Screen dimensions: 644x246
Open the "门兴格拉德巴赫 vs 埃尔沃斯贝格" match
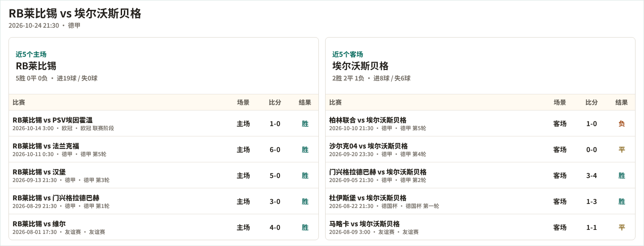378,172
